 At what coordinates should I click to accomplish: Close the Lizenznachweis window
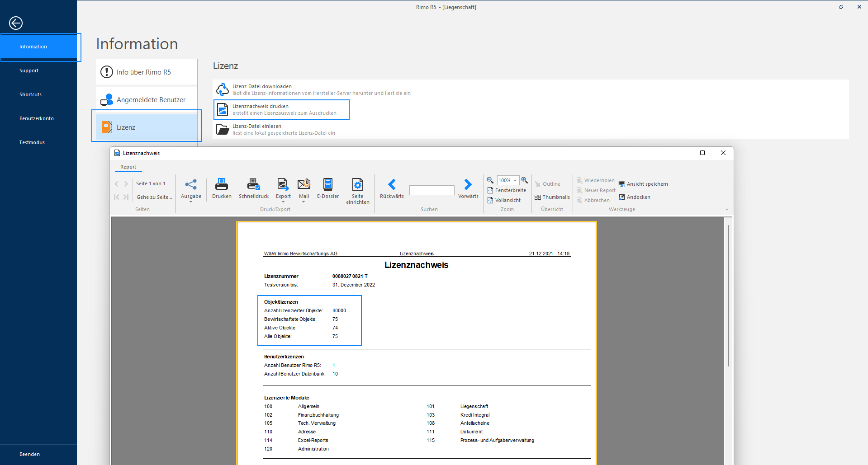(x=723, y=153)
